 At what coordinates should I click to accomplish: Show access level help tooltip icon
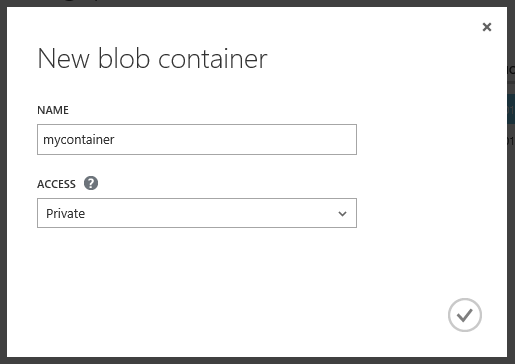tap(91, 183)
